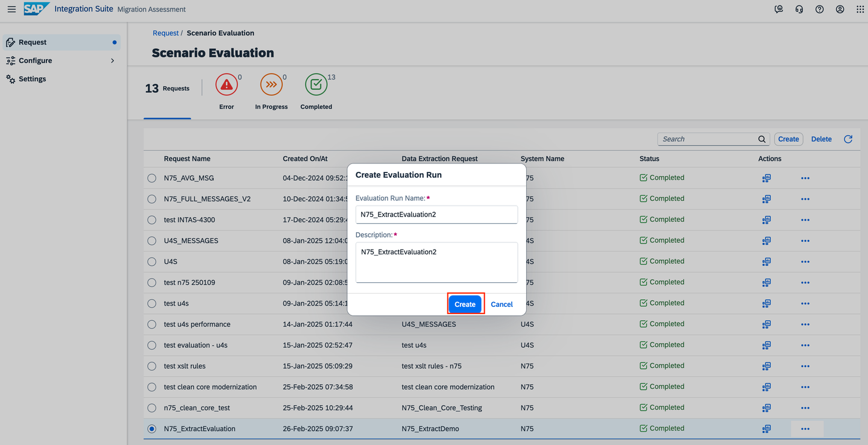Click the SAP logo

[36, 9]
